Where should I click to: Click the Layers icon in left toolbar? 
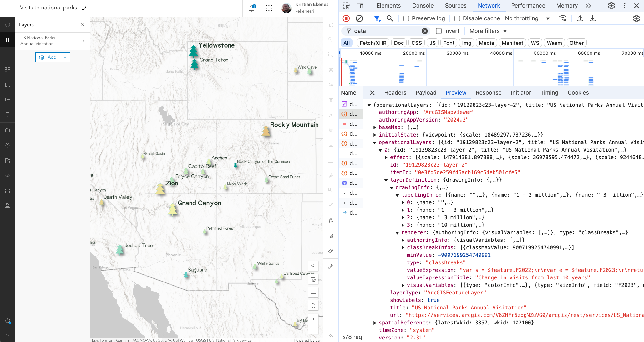8,40
